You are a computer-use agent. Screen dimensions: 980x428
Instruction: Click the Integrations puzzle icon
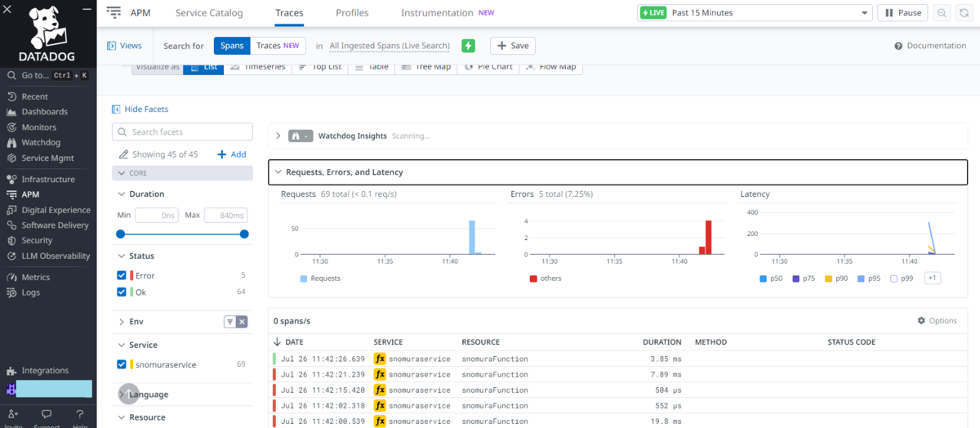tap(11, 371)
